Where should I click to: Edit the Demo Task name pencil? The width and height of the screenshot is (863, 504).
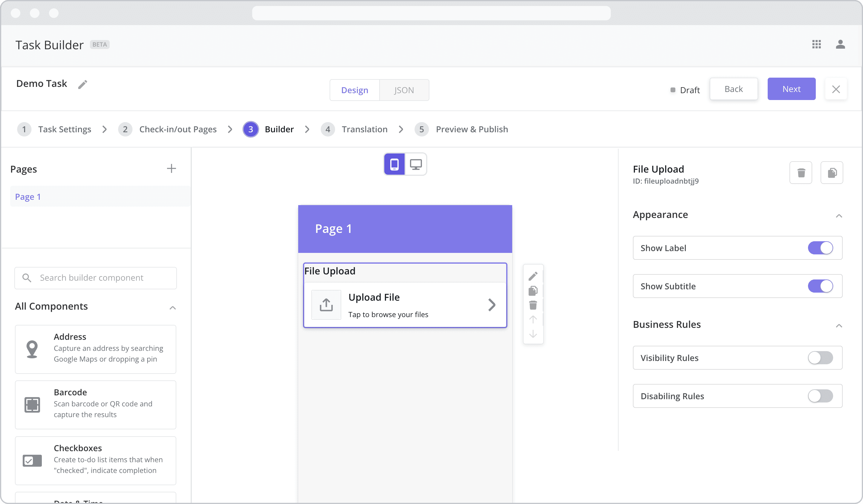(82, 84)
